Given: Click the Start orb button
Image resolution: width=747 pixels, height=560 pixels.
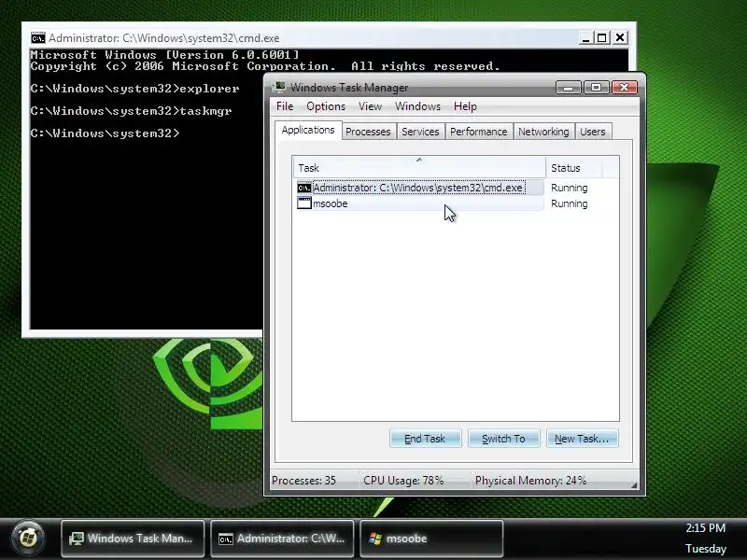Looking at the screenshot, I should click(x=28, y=539).
